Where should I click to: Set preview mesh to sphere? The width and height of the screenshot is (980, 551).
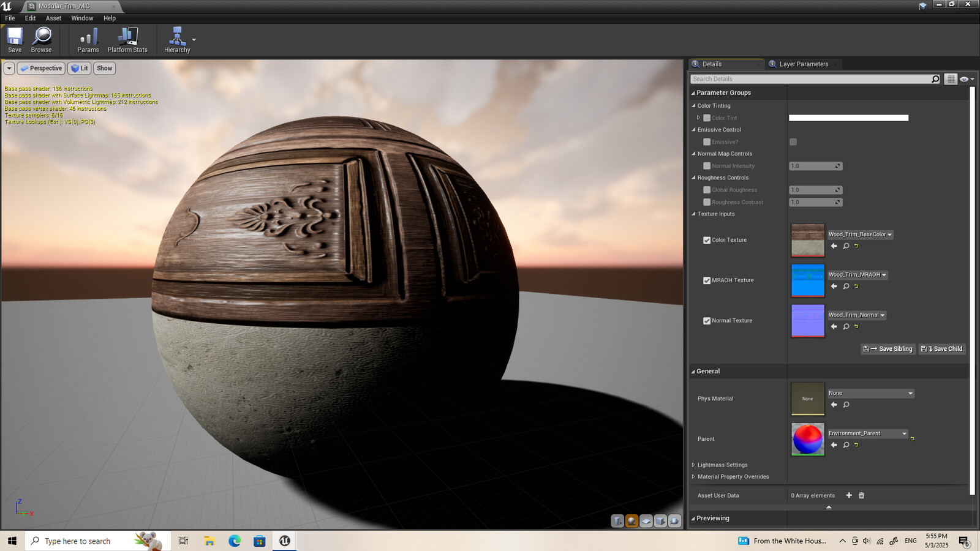pos(631,521)
